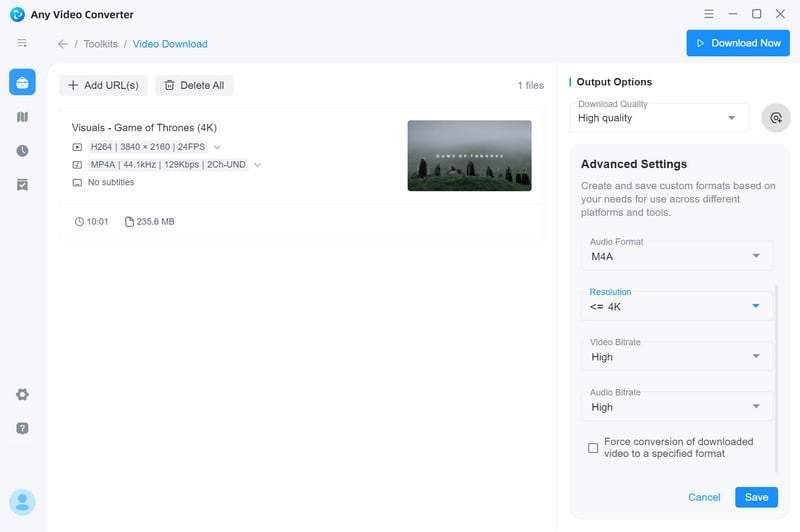
Task: Cancel the advanced settings
Action: click(704, 497)
